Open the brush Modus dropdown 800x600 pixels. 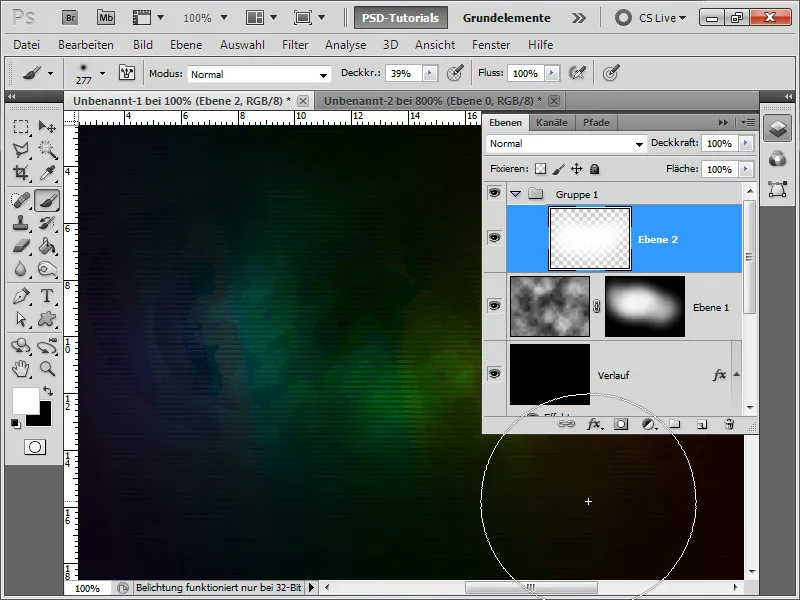pos(259,74)
